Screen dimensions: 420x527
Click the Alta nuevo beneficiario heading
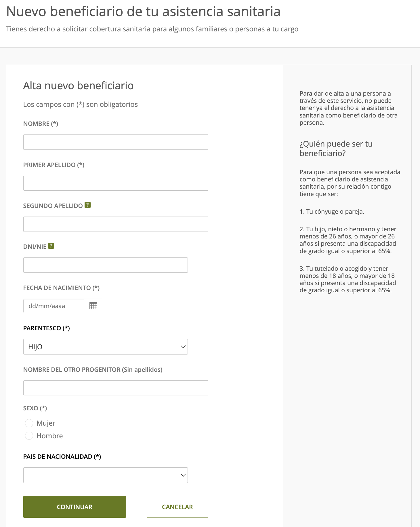(x=78, y=86)
